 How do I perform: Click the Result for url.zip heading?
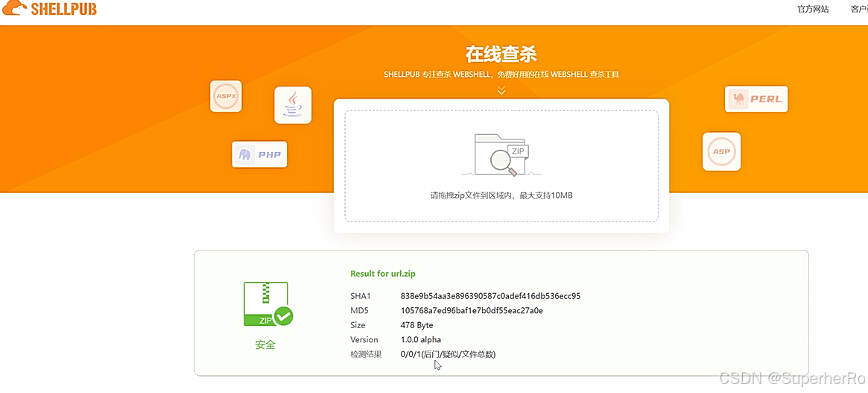click(x=384, y=274)
